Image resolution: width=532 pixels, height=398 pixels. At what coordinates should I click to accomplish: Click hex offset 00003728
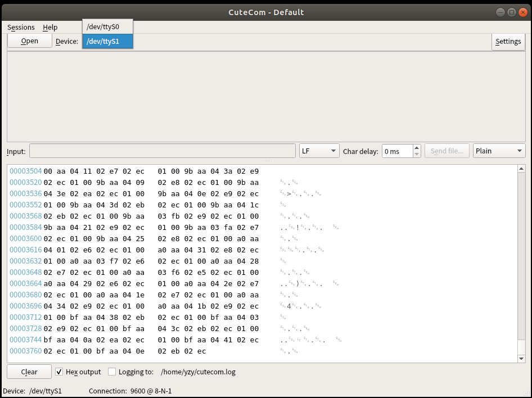pyautogui.click(x=25, y=328)
